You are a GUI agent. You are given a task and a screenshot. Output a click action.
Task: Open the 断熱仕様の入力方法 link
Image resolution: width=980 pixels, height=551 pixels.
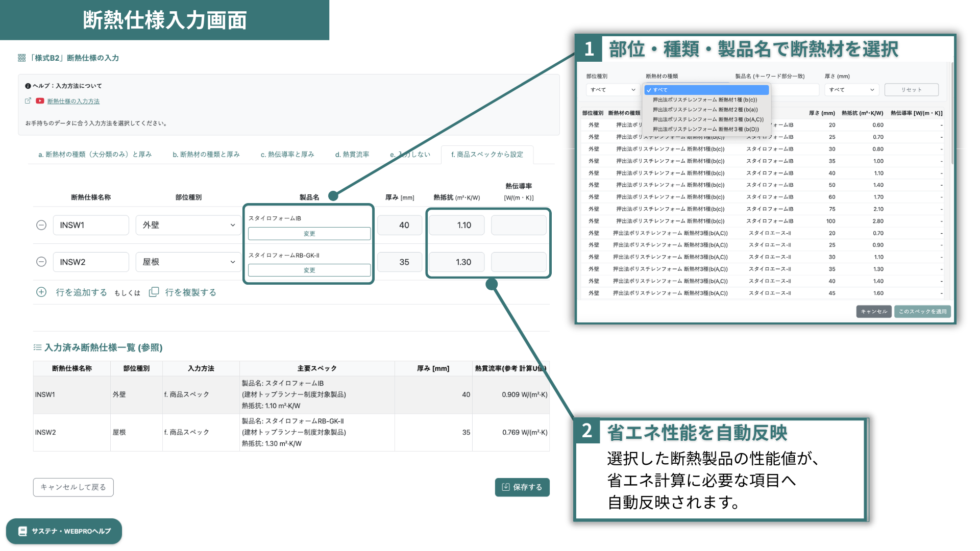pos(73,102)
